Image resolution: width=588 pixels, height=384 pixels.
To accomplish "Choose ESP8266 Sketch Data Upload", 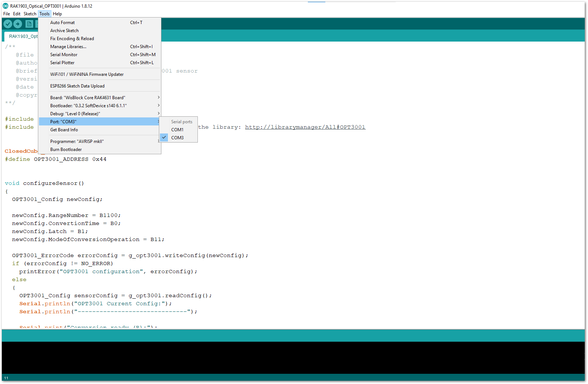I will pos(99,86).
